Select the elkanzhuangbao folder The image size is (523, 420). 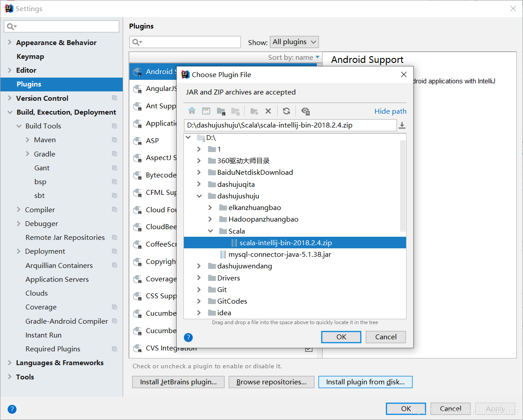pyautogui.click(x=254, y=208)
